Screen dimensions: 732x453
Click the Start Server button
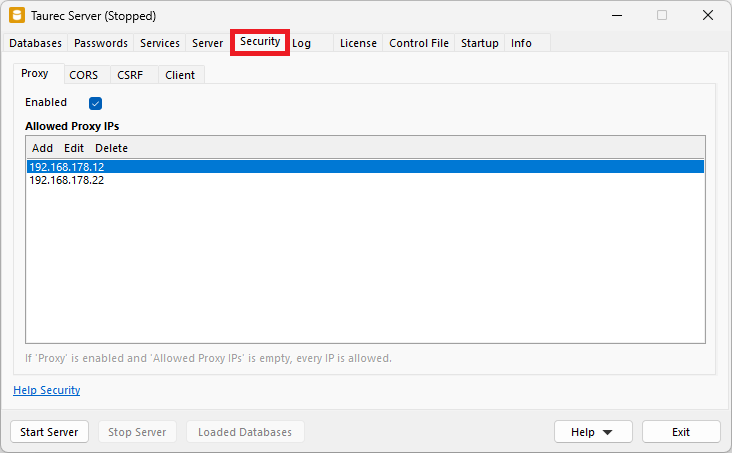tap(49, 432)
